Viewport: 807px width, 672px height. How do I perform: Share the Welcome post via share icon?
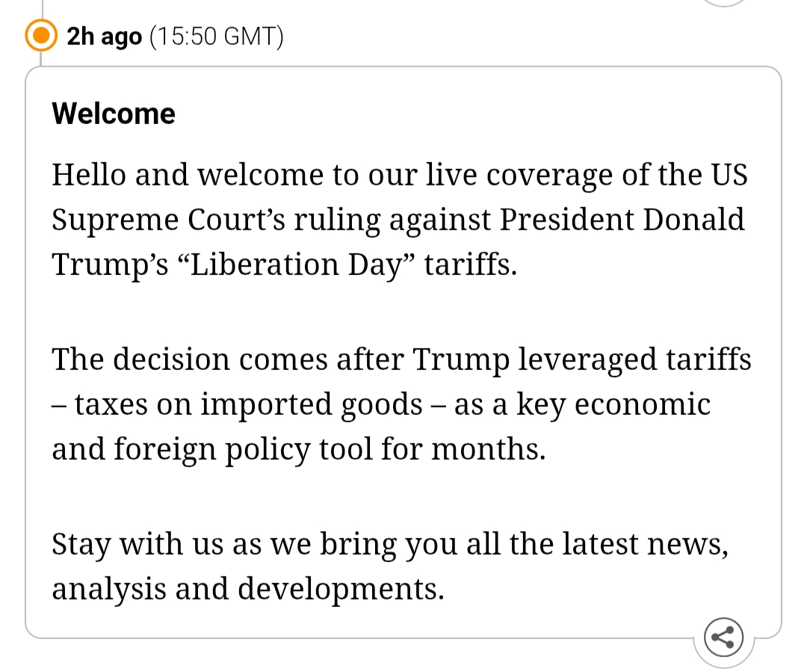[723, 638]
